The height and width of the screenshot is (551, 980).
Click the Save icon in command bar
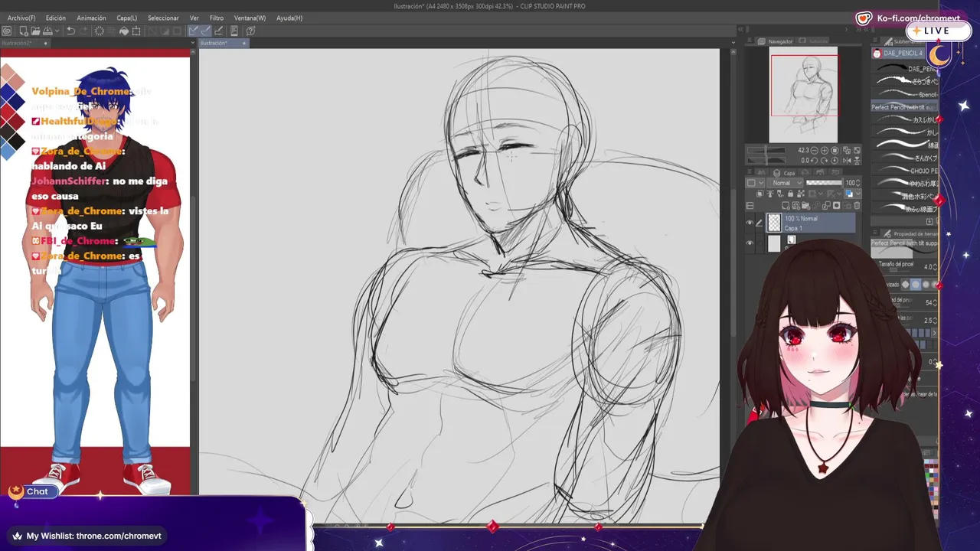coord(47,31)
